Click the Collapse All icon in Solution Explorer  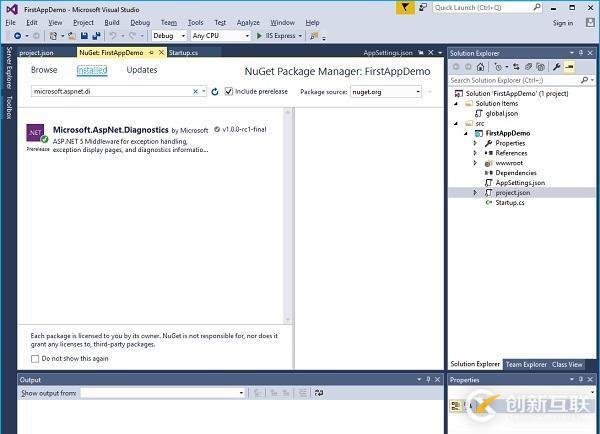[540, 67]
